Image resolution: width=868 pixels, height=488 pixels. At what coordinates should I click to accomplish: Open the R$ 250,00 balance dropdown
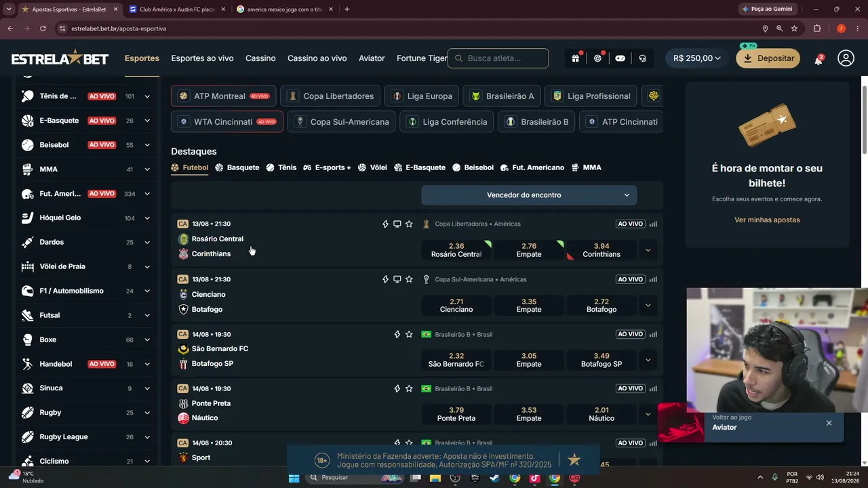697,58
